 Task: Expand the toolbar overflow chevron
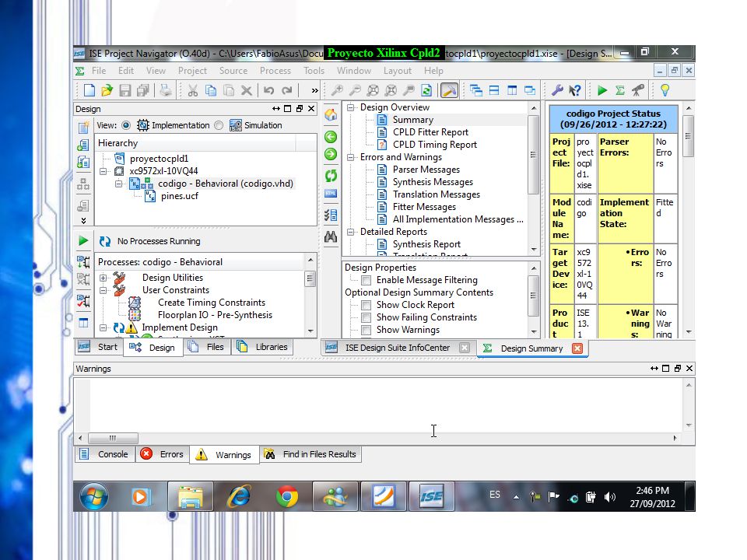point(314,90)
